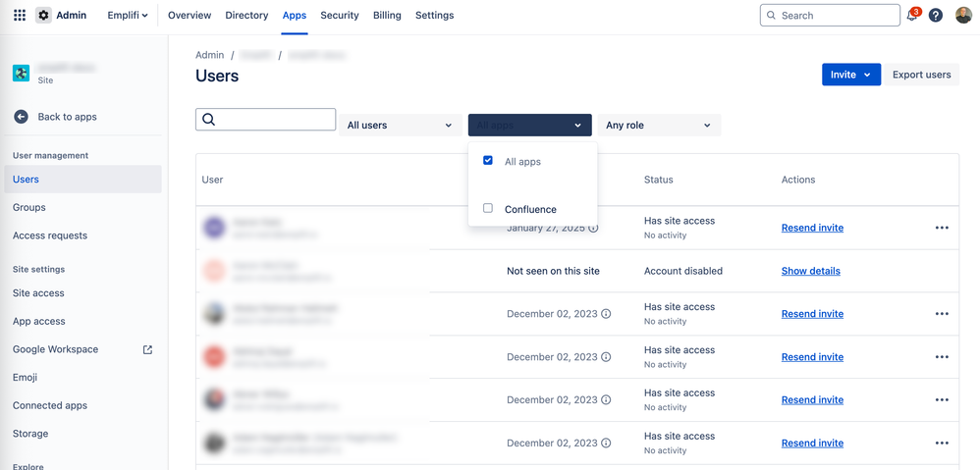Check the Confluence checkbox
The image size is (980, 470).
point(488,208)
